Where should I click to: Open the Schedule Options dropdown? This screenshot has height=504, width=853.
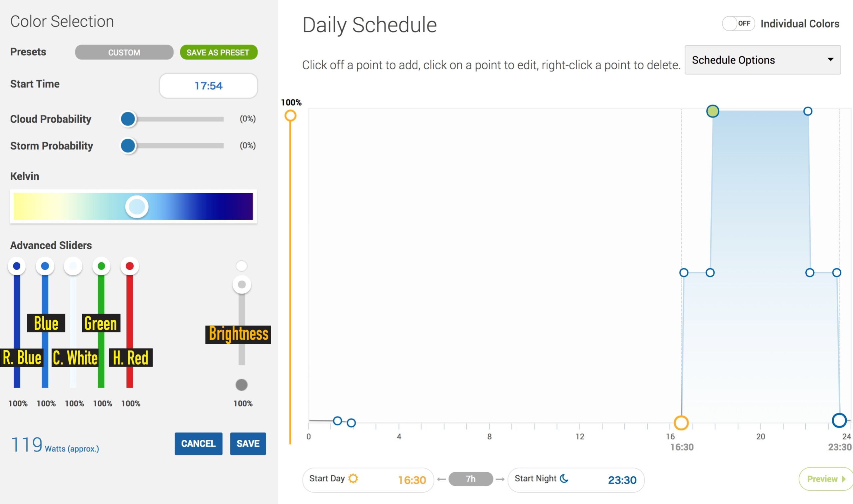pyautogui.click(x=762, y=60)
